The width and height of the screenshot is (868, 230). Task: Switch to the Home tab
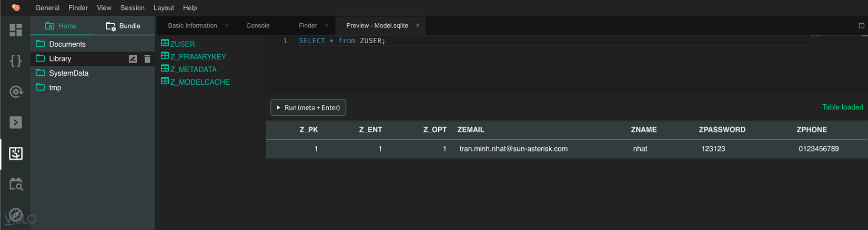tap(61, 26)
